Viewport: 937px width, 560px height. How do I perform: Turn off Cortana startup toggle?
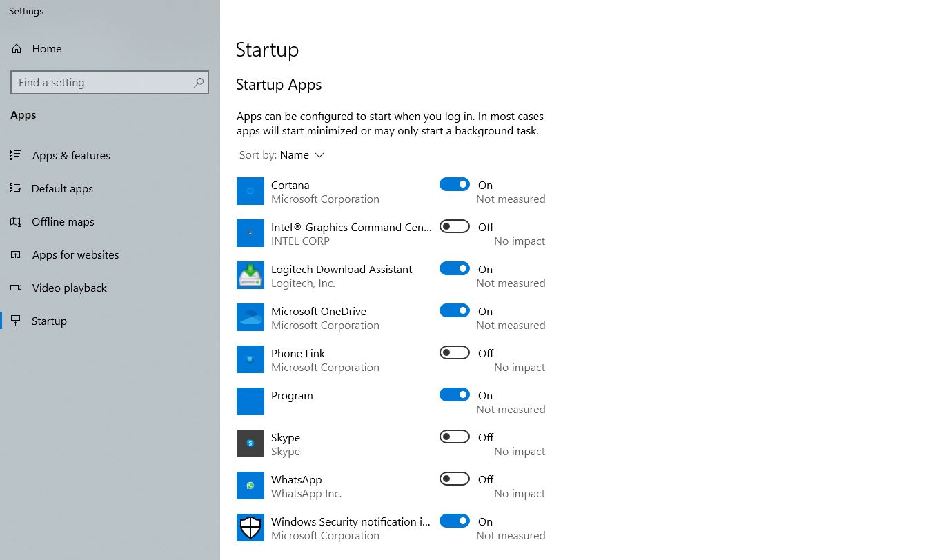pyautogui.click(x=455, y=184)
